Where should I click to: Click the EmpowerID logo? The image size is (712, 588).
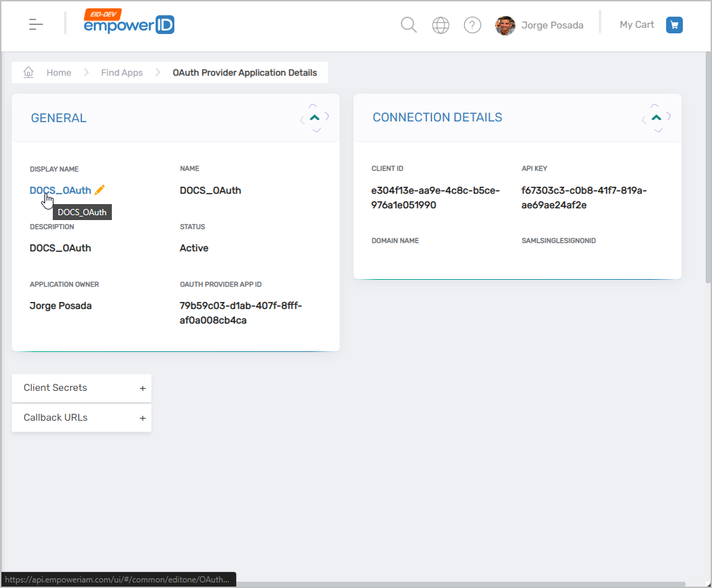click(x=129, y=24)
